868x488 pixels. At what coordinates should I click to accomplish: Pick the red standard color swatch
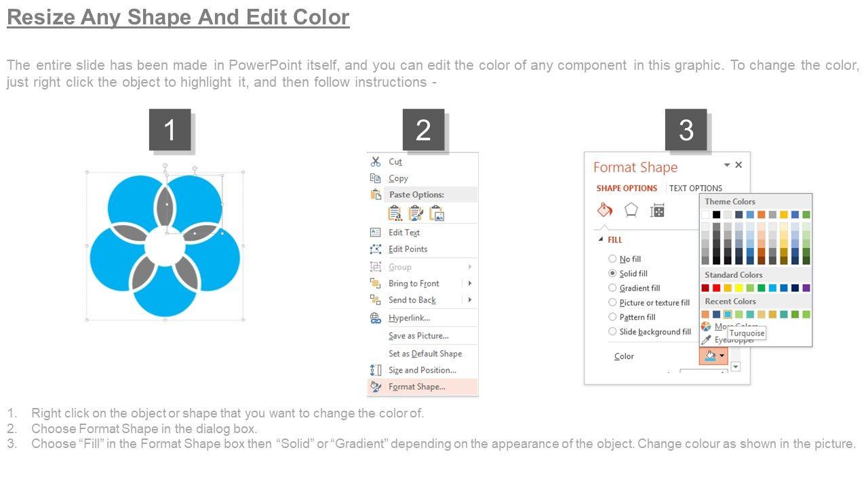pyautogui.click(x=717, y=288)
